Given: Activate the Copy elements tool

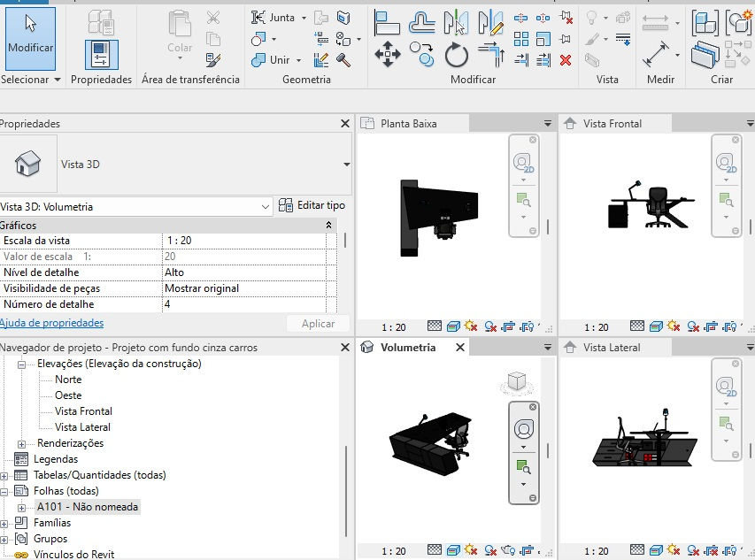Looking at the screenshot, I should tap(422, 54).
